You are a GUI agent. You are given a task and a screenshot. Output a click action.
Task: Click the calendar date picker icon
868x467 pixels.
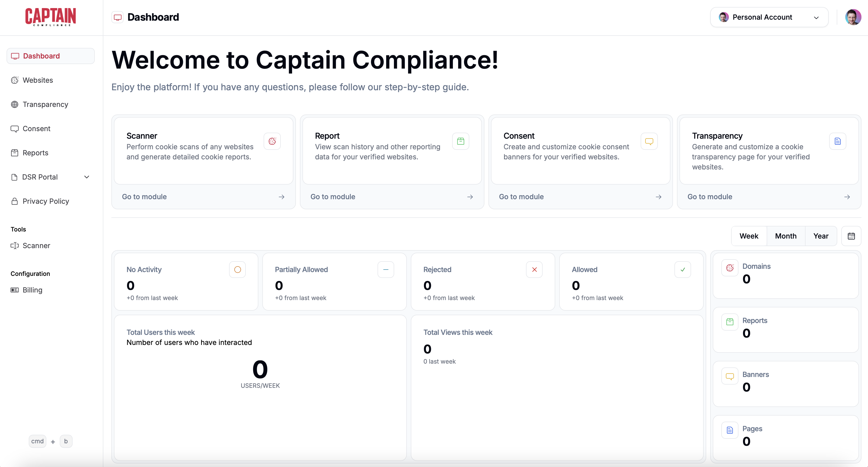click(x=851, y=236)
